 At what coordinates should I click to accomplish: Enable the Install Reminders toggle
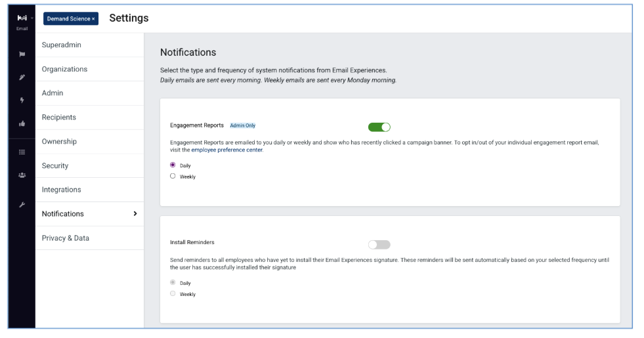pos(379,245)
